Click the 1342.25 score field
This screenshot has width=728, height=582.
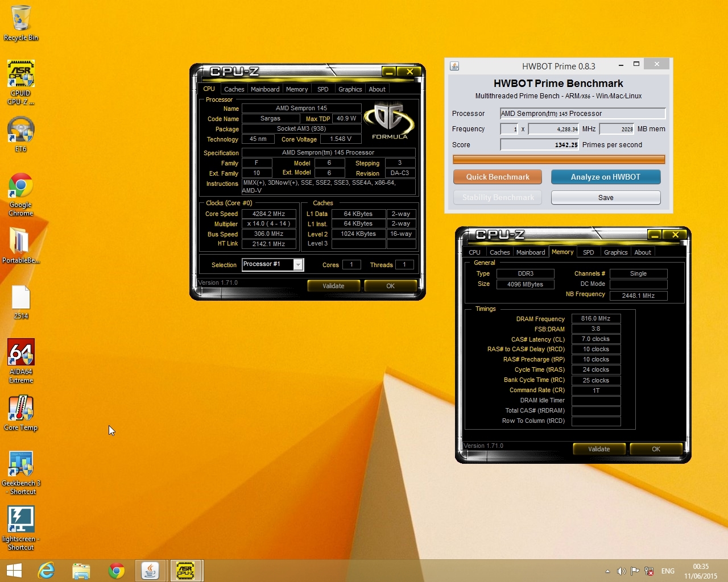539,145
